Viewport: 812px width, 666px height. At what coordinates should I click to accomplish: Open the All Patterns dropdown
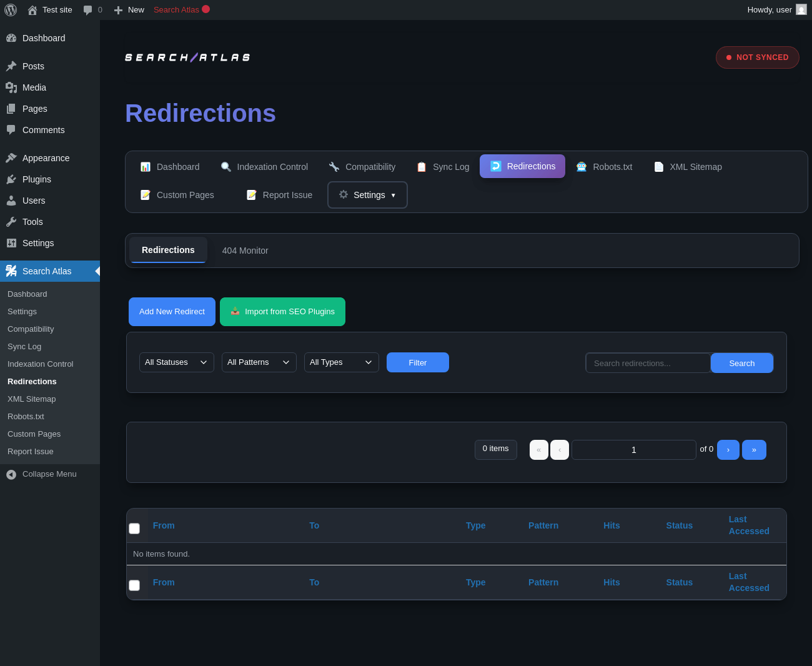[259, 362]
